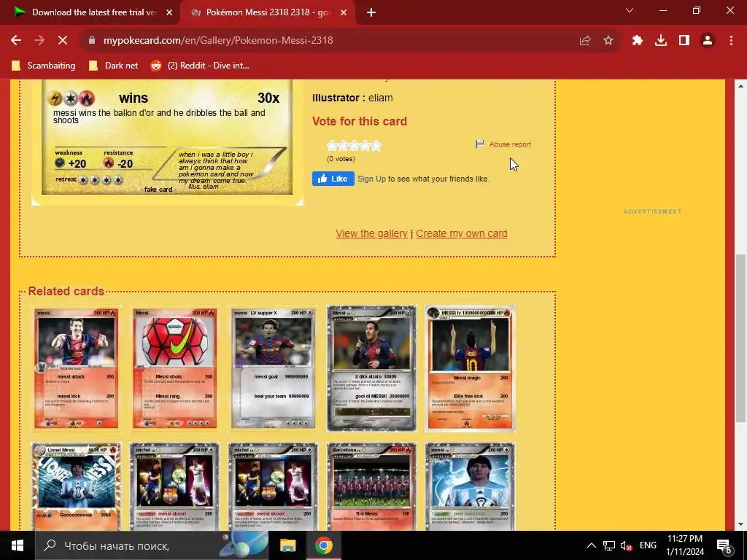Click Sign Up to see friends' likes
Viewport: 747px width, 560px height.
[x=371, y=179]
